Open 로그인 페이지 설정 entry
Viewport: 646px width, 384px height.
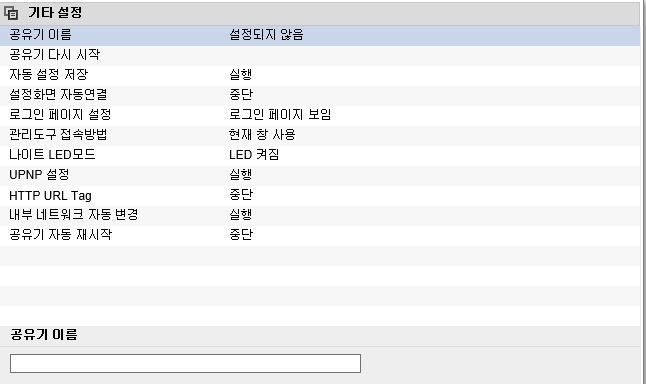point(320,115)
